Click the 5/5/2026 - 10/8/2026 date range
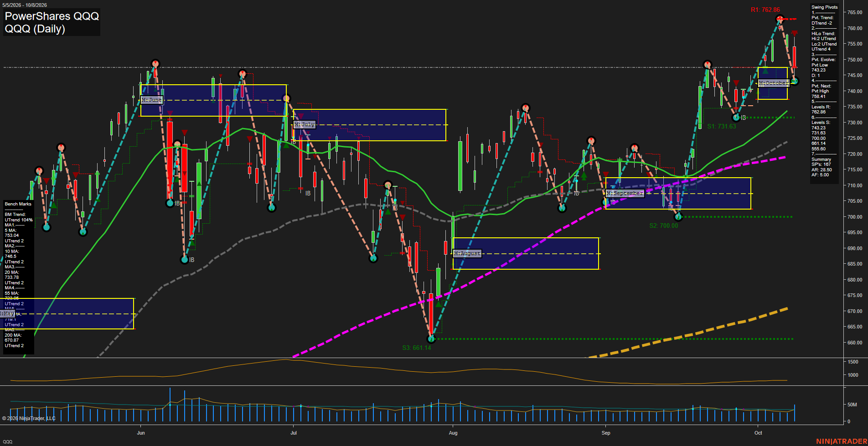This screenshot has width=868, height=446. (x=24, y=5)
